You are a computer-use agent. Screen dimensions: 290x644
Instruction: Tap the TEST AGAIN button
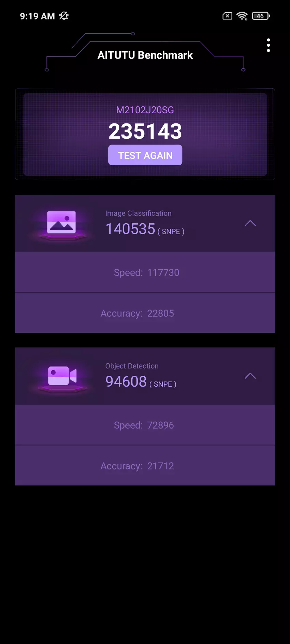tap(145, 155)
